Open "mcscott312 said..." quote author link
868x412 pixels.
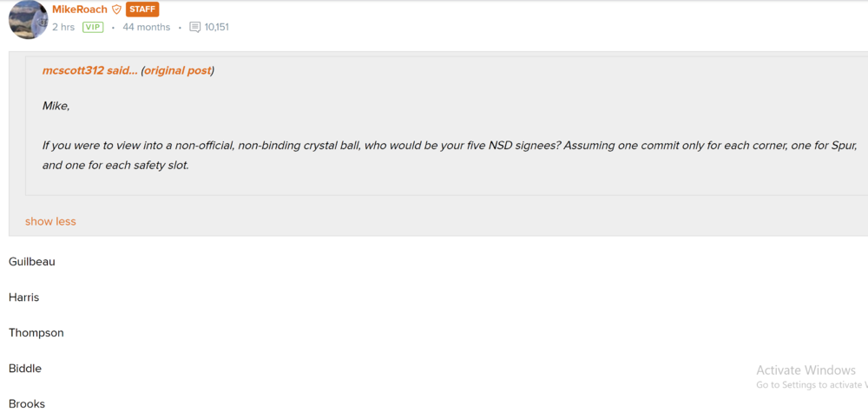[x=89, y=70]
